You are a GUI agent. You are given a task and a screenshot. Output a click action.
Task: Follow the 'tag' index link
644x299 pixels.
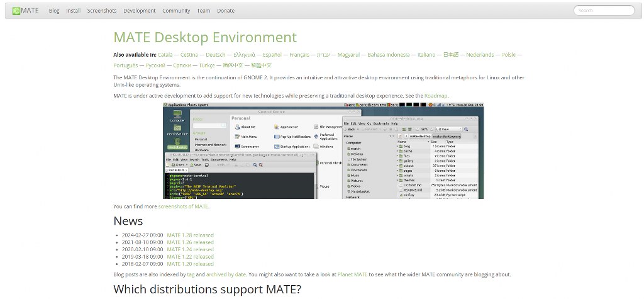(191, 274)
